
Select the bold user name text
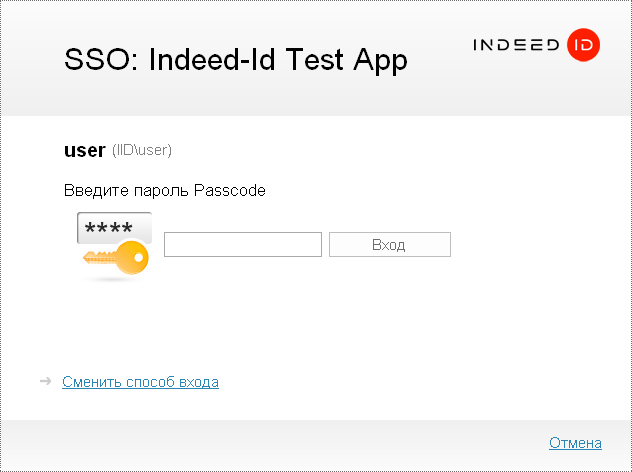point(84,150)
